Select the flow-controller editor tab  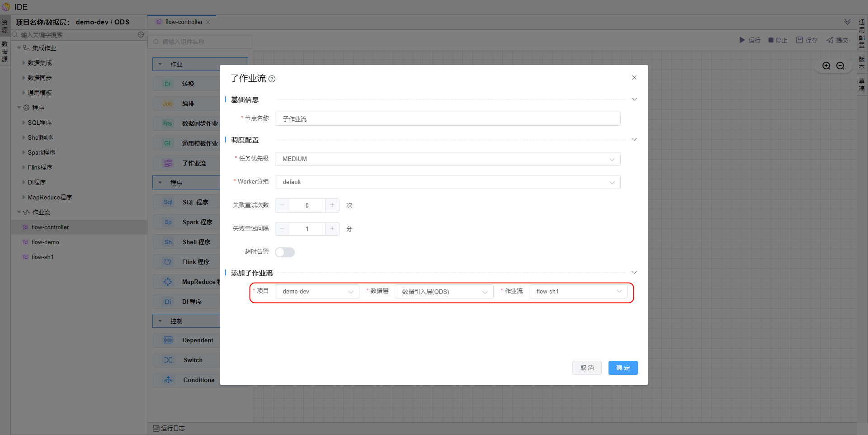click(x=183, y=22)
